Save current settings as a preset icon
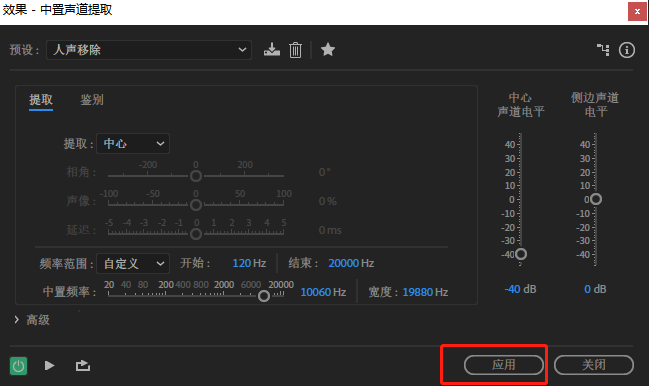Screen dimensions: 649x387 tap(272, 50)
